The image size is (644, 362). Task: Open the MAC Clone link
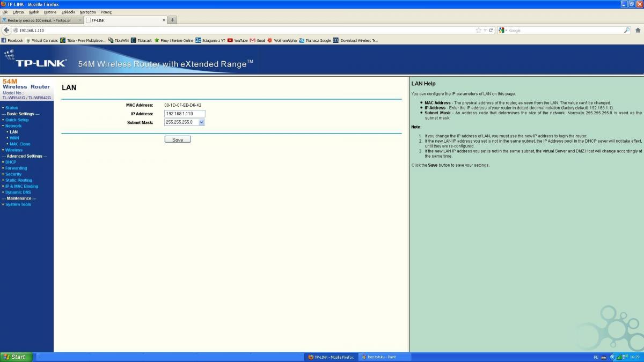point(20,144)
